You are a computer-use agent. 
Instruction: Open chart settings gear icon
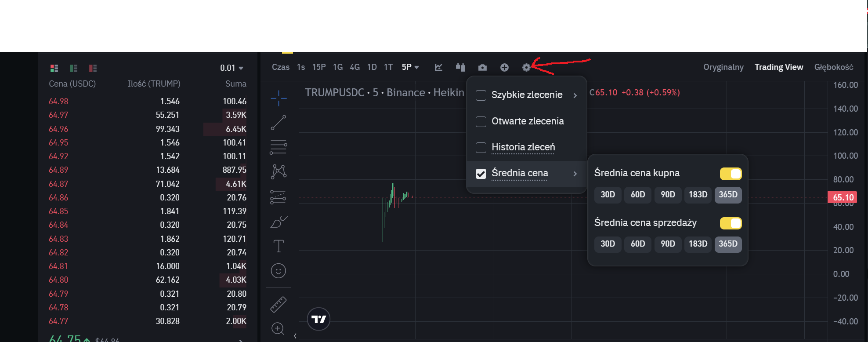tap(526, 67)
